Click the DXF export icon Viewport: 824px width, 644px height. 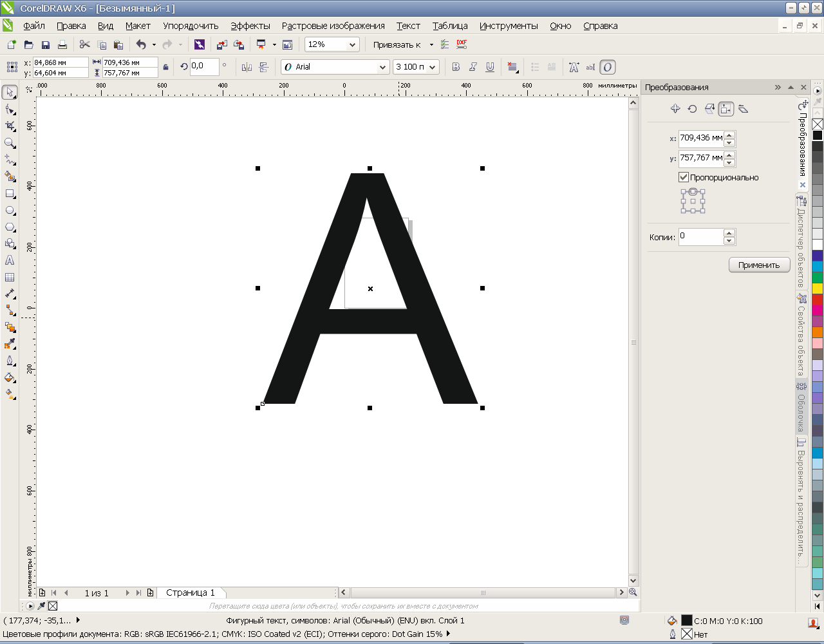(x=462, y=44)
